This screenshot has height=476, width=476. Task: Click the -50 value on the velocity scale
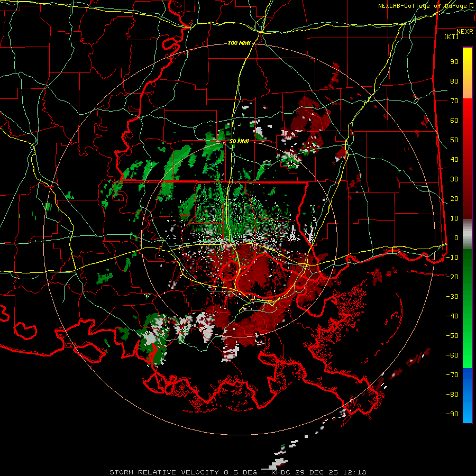click(x=452, y=335)
